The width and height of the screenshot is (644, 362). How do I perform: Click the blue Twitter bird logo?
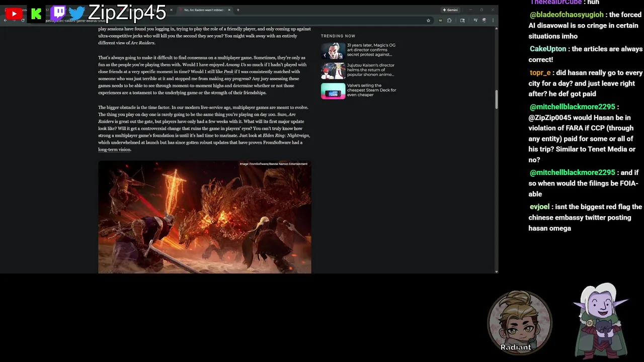point(77,13)
